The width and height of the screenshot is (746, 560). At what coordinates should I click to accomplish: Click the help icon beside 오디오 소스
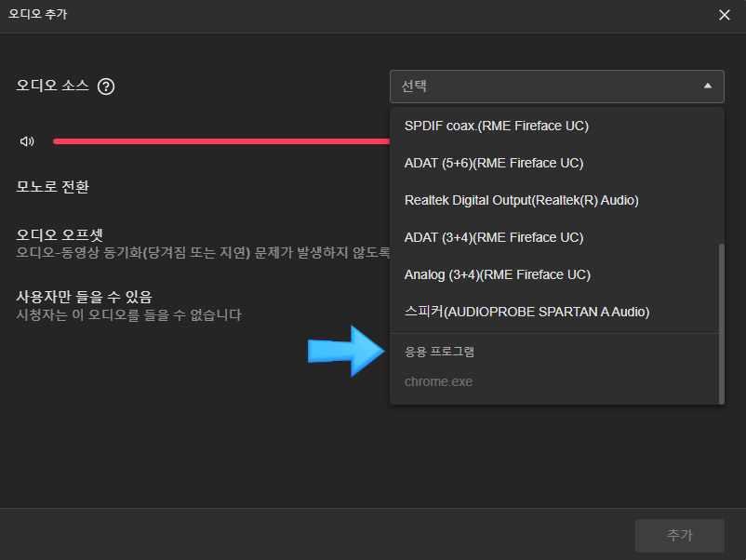(106, 87)
